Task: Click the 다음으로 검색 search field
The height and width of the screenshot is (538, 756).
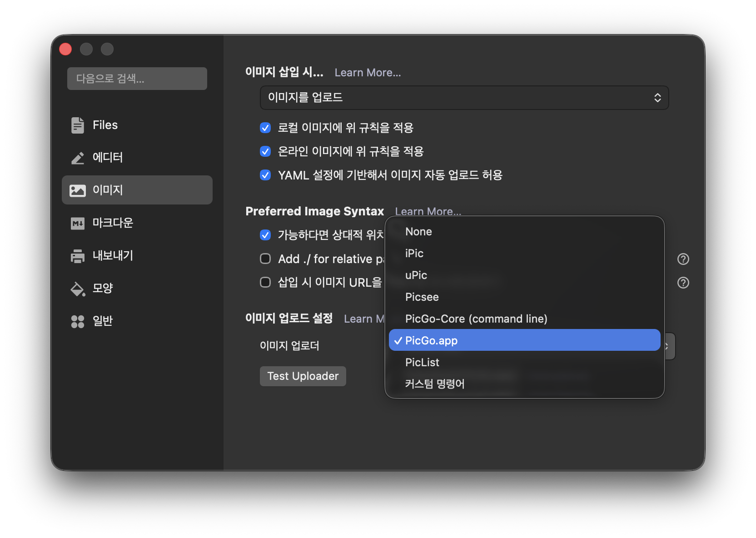Action: coord(137,78)
